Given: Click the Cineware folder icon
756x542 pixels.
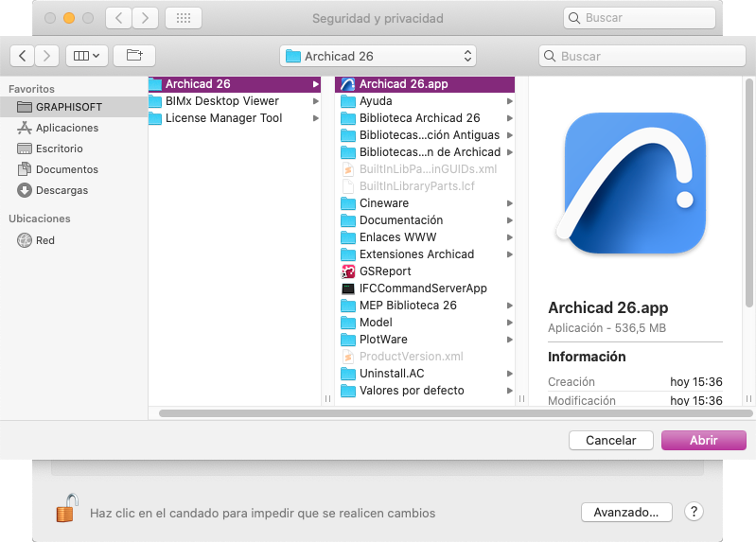Looking at the screenshot, I should coord(348,203).
